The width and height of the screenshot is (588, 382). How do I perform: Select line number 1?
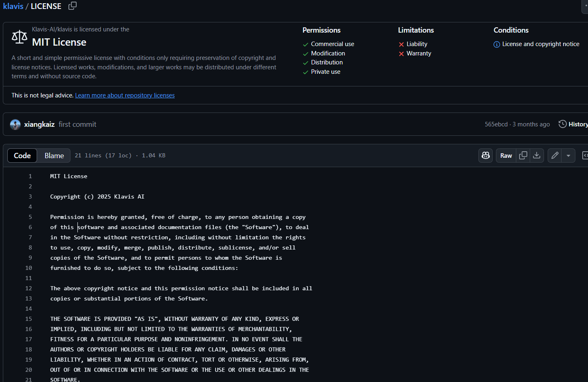pyautogui.click(x=30, y=176)
